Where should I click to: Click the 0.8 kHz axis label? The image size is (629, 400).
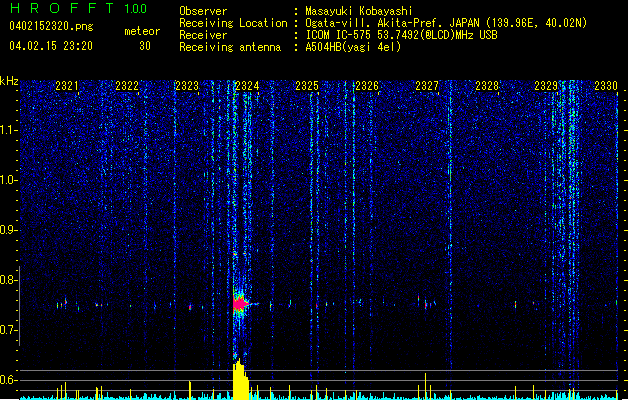click(x=8, y=280)
